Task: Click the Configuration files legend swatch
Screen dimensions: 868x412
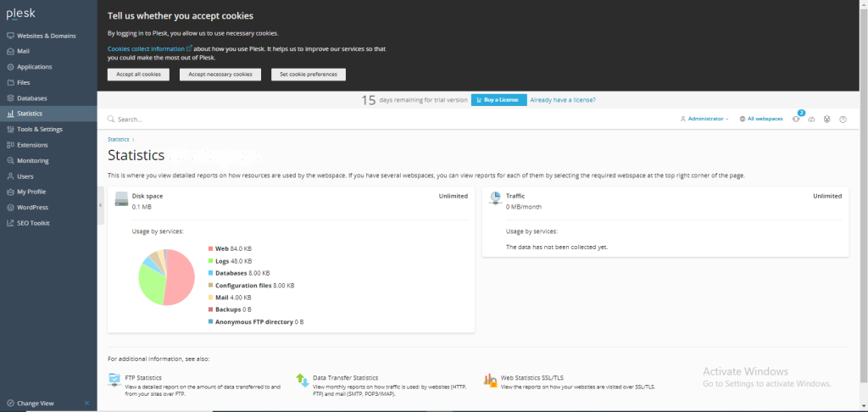Action: (210, 285)
